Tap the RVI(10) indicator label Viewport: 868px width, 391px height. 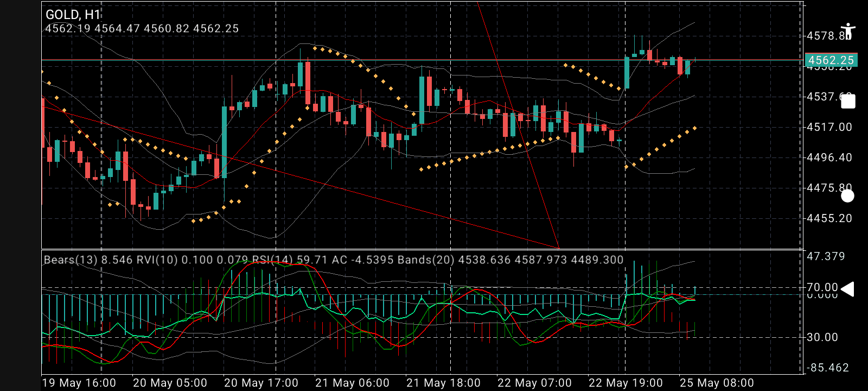pos(192,260)
